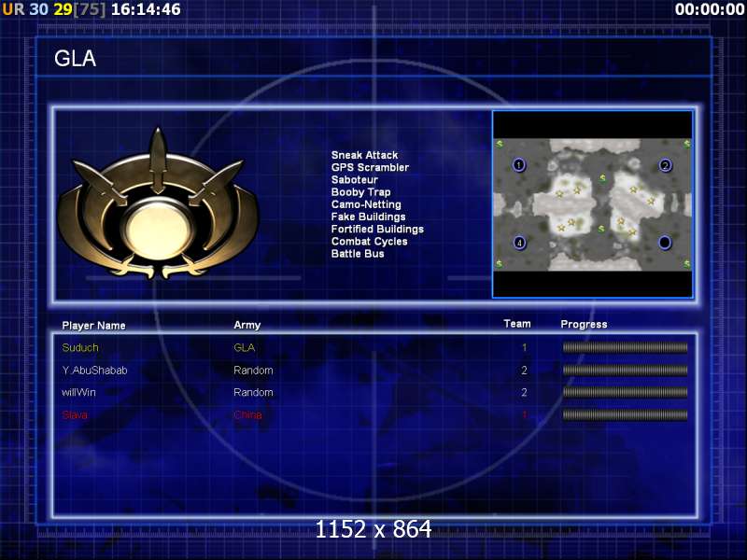This screenshot has height=560, width=747.
Task: Click Suduch's team number
Action: click(524, 347)
